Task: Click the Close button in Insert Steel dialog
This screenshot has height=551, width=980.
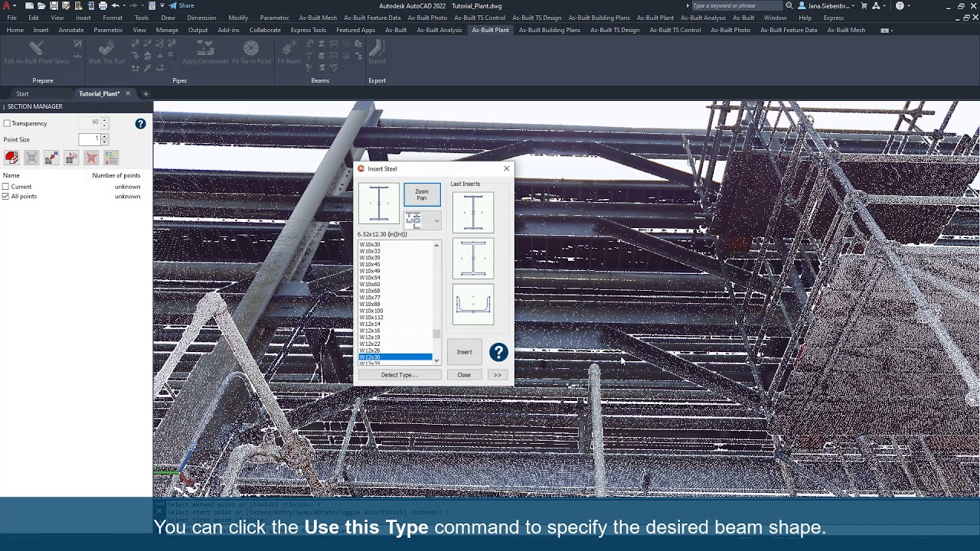Action: pyautogui.click(x=464, y=375)
